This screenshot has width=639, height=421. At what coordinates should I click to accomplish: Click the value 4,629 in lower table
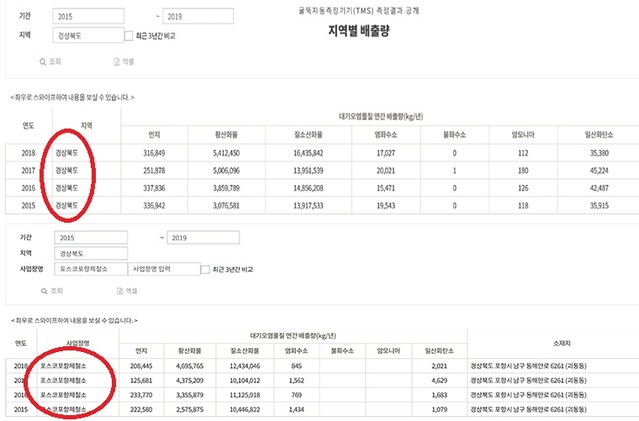439,381
